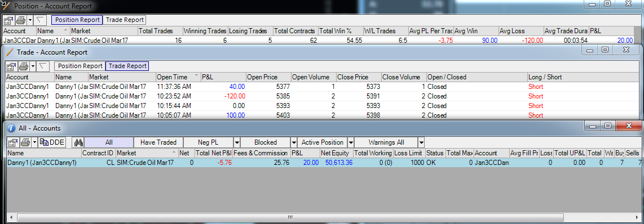Image resolution: width=644 pixels, height=224 pixels.
Task: Toggle the Blocked filter
Action: coord(265,142)
